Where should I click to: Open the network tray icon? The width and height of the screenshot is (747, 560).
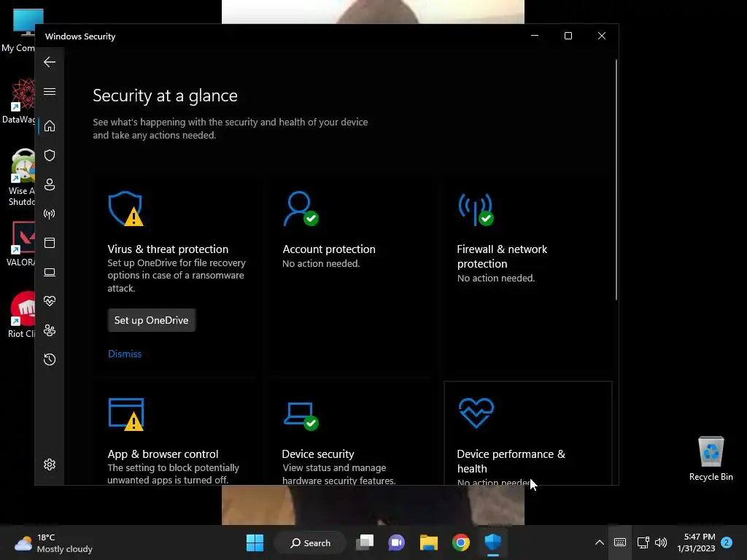643,542
